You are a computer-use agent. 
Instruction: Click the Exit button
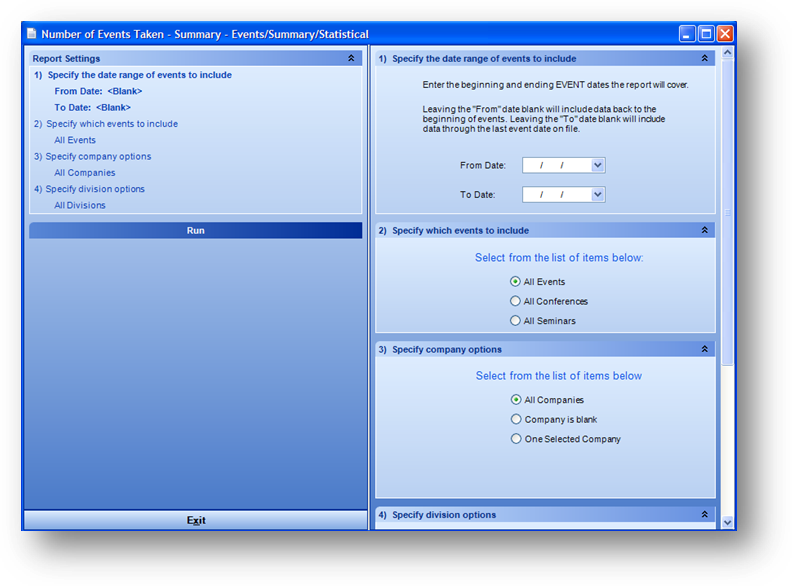pos(196,520)
